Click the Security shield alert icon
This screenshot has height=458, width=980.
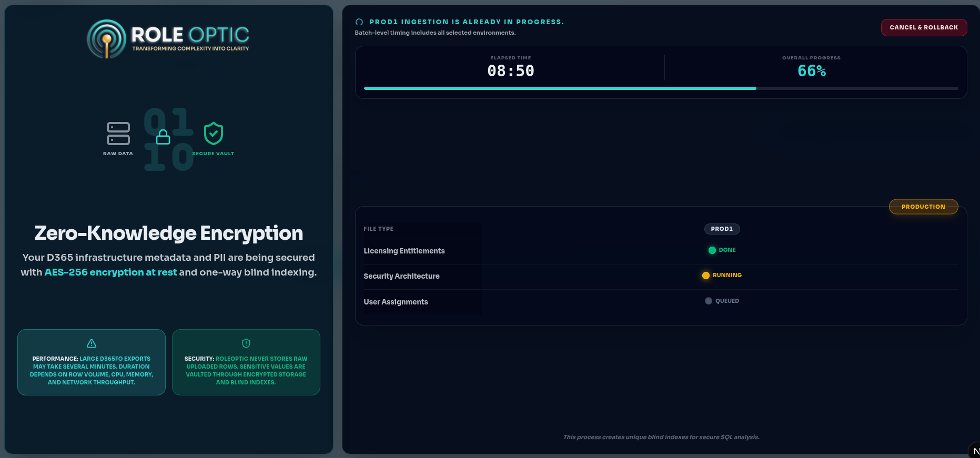246,343
